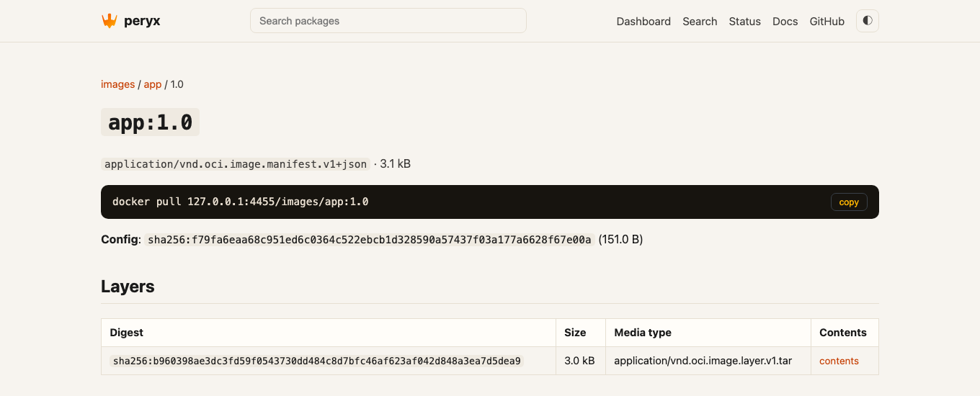Select the manifest media type text
Viewport: 980px width, 396px height.
236,164
